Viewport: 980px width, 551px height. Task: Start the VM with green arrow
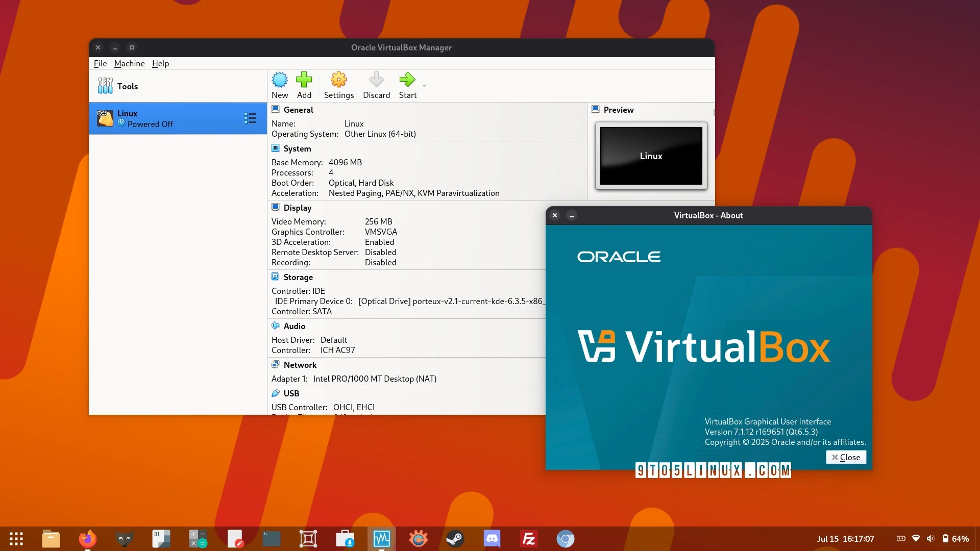[407, 80]
